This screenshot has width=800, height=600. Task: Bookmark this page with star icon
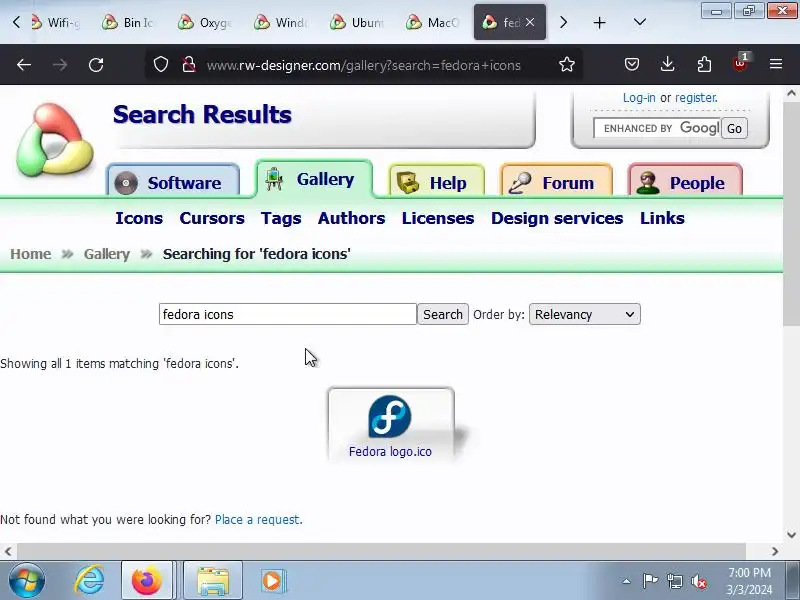click(x=567, y=65)
